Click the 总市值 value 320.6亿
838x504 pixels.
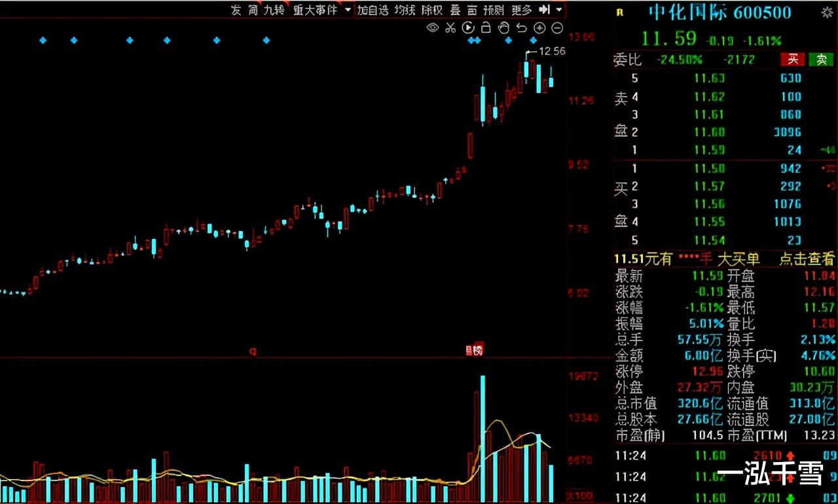coord(701,404)
